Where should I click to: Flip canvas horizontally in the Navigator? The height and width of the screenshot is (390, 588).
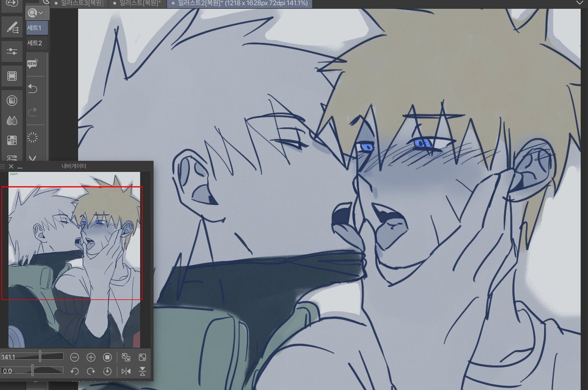(x=126, y=371)
